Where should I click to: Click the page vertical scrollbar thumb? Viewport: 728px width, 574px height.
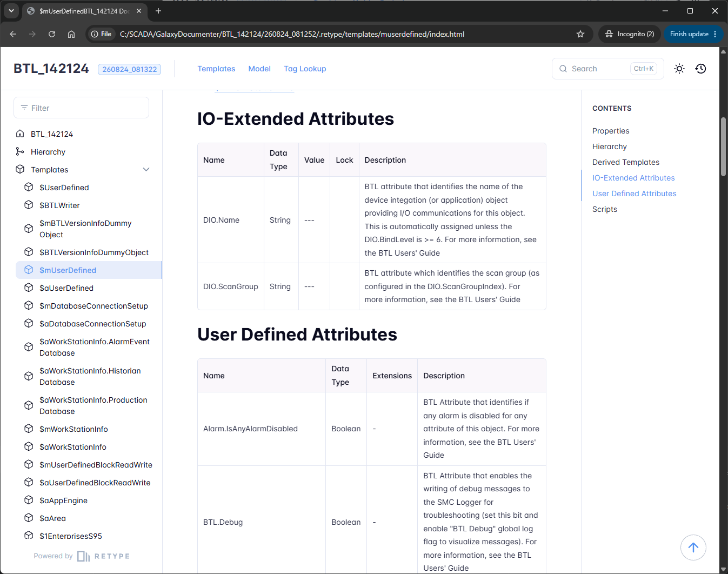click(x=724, y=146)
